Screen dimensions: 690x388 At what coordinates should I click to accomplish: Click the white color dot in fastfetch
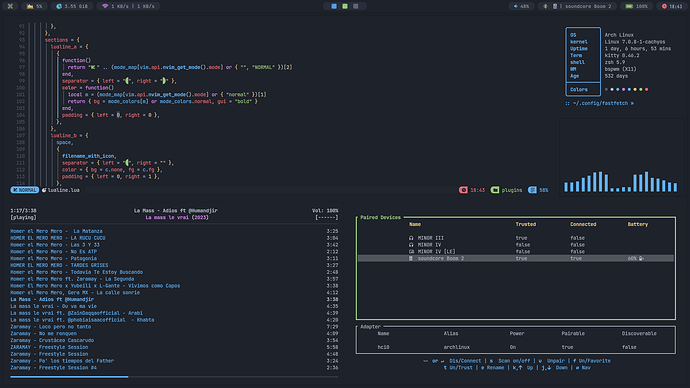point(612,89)
